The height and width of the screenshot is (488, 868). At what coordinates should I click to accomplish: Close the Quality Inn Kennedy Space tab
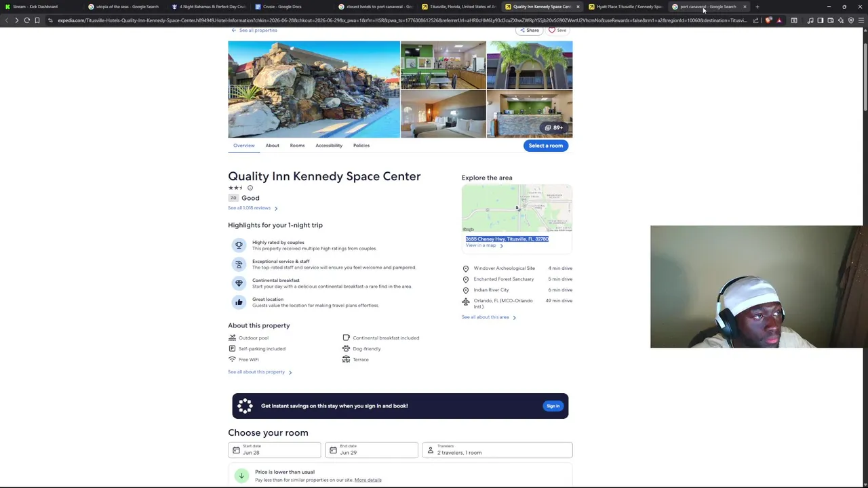tap(578, 7)
